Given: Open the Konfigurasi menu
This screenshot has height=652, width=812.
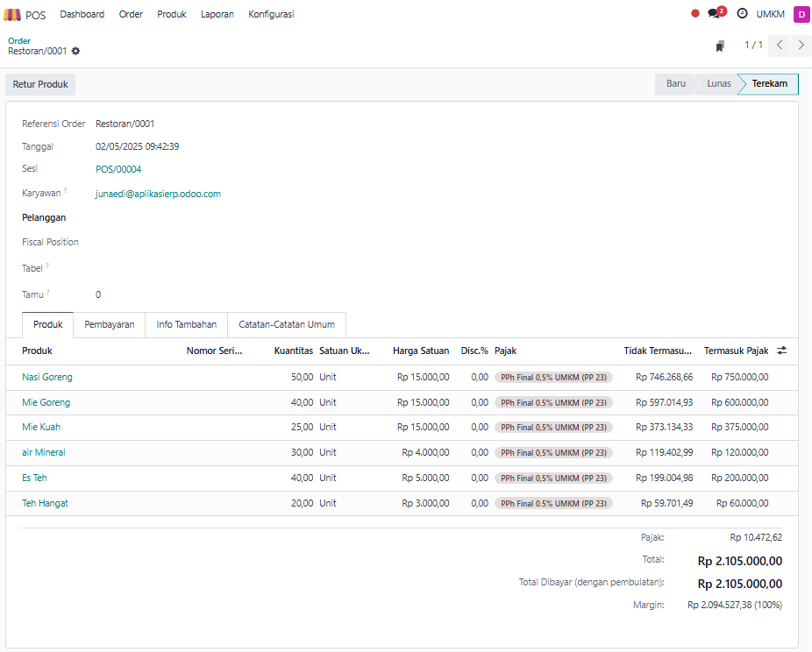Looking at the screenshot, I should click(271, 15).
